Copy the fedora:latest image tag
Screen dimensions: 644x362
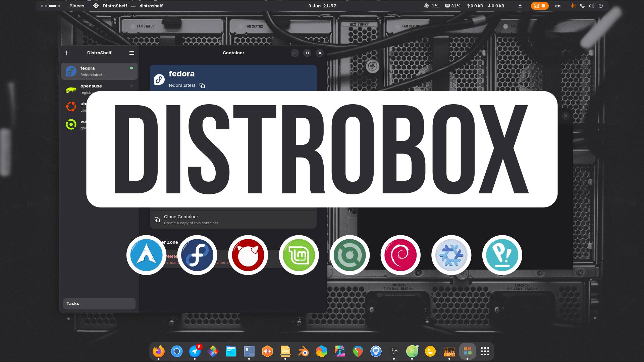(x=202, y=85)
